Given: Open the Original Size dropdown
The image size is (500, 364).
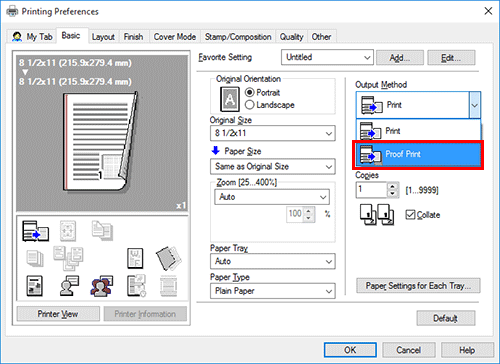Looking at the screenshot, I should pos(273,133).
